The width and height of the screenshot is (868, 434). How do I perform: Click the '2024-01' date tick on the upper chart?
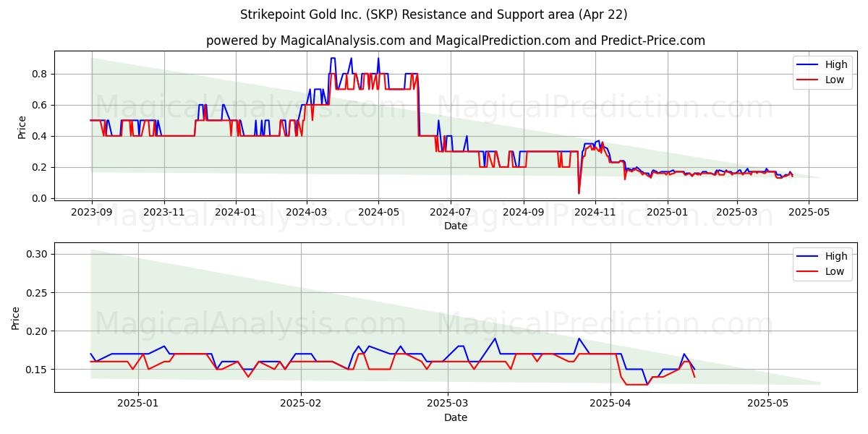pyautogui.click(x=235, y=213)
